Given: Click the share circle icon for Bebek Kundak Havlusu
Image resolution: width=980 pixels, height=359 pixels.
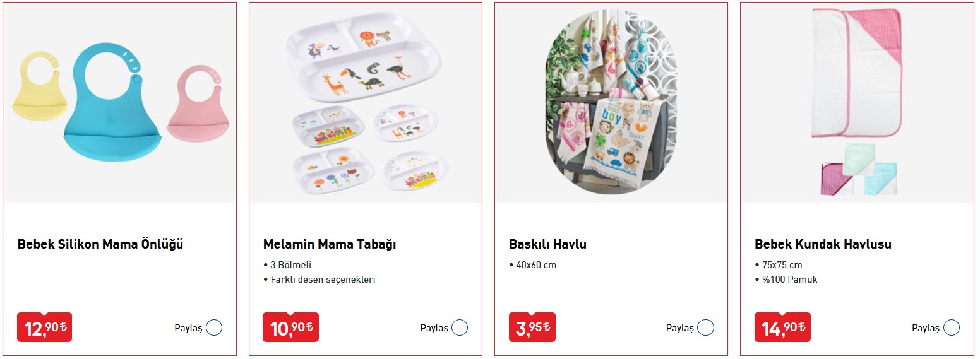Looking at the screenshot, I should pyautogui.click(x=951, y=328).
